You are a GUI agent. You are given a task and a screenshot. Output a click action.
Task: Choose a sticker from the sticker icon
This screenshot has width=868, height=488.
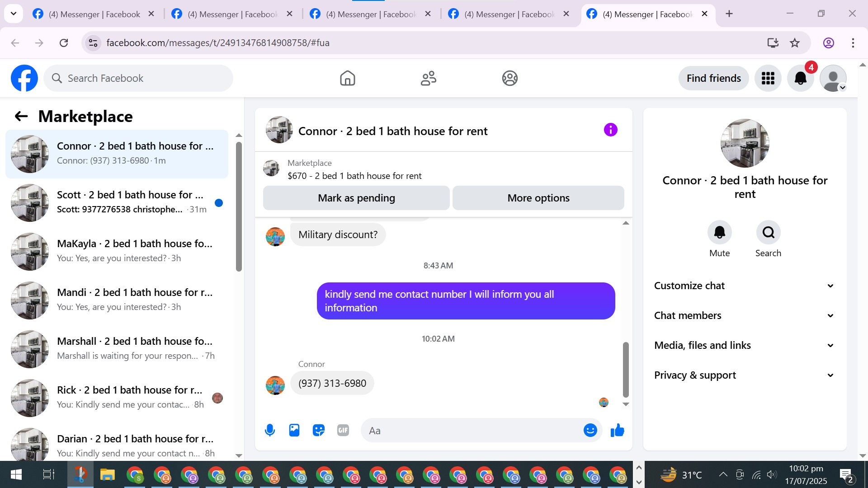(319, 430)
